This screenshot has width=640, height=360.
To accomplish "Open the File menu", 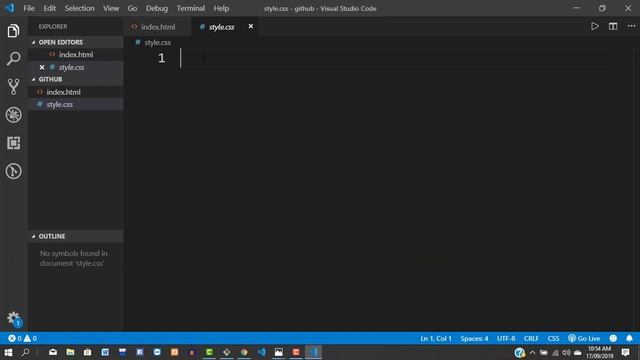I will coord(29,8).
